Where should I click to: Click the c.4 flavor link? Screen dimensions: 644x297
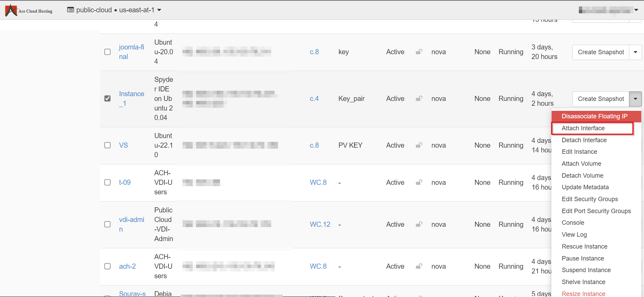pos(314,99)
